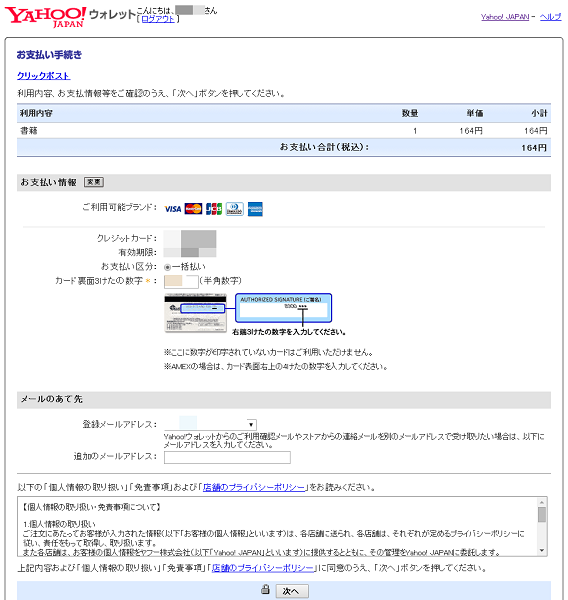Click the ログアウト link
Screen dimensions: 568x600
click(x=158, y=19)
